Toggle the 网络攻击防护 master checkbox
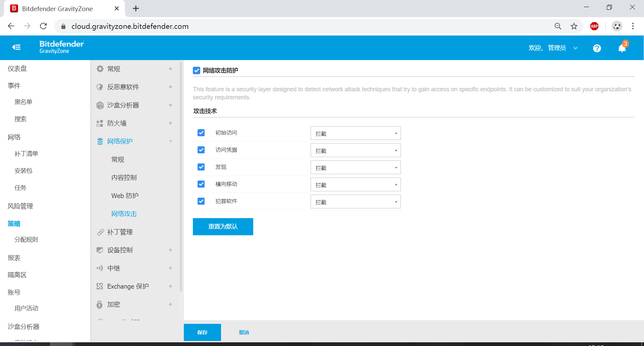The width and height of the screenshot is (644, 346). point(197,70)
